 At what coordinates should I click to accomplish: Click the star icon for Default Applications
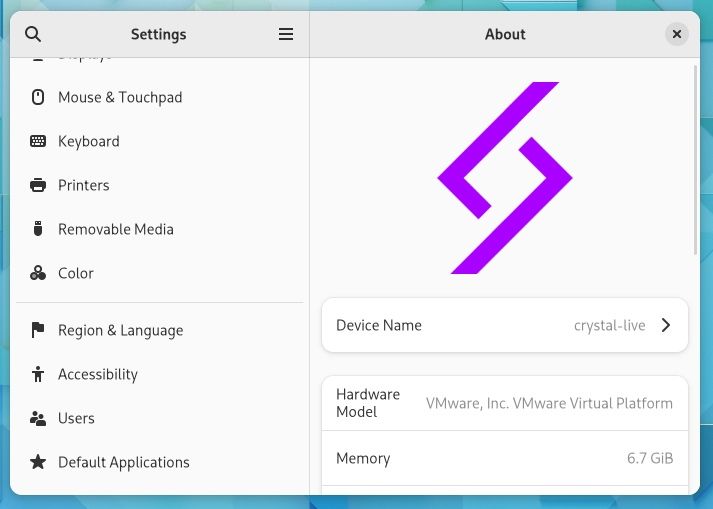[38, 462]
